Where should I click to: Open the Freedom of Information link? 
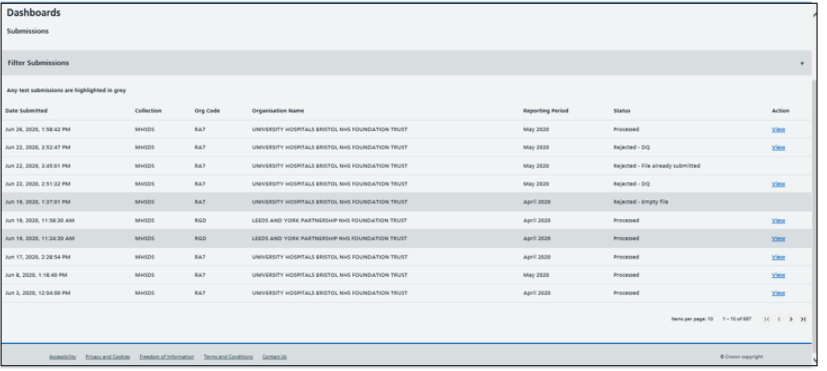click(167, 357)
